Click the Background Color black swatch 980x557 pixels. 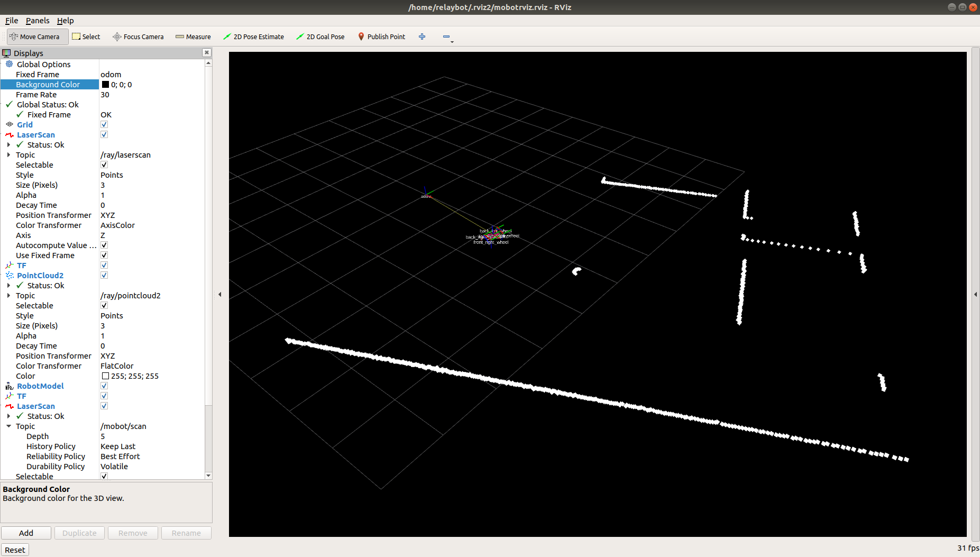pos(105,84)
